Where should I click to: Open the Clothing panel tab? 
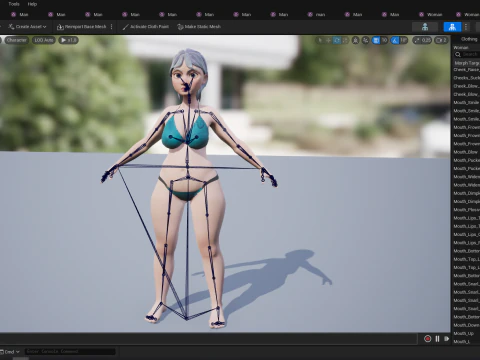point(469,39)
